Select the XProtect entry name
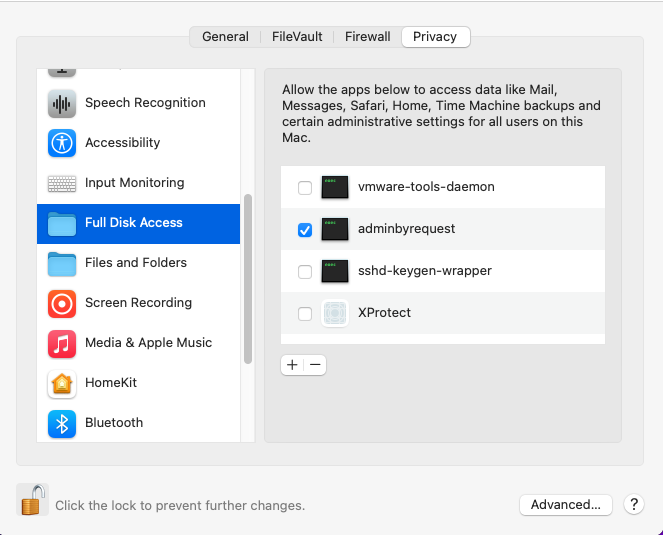Viewport: 663px width, 535px height. tap(384, 313)
